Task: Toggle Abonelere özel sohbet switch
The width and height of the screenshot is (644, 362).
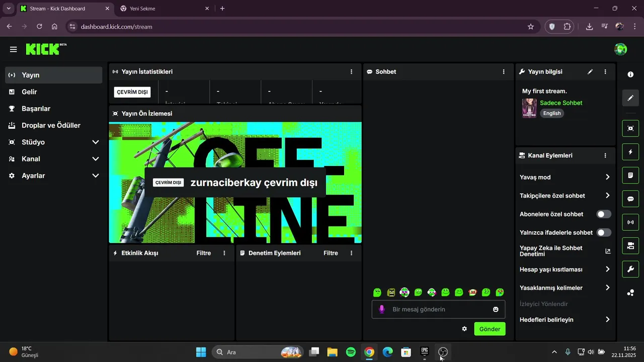Action: click(x=604, y=214)
